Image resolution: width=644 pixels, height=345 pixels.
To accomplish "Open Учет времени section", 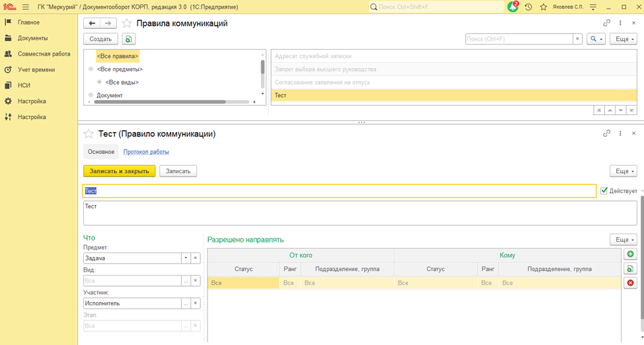I will (36, 70).
